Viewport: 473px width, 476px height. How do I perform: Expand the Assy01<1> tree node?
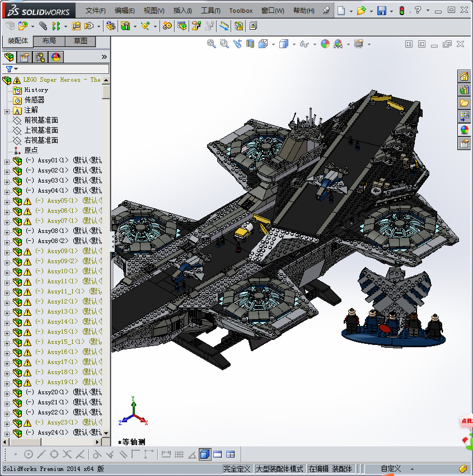[x=7, y=162]
